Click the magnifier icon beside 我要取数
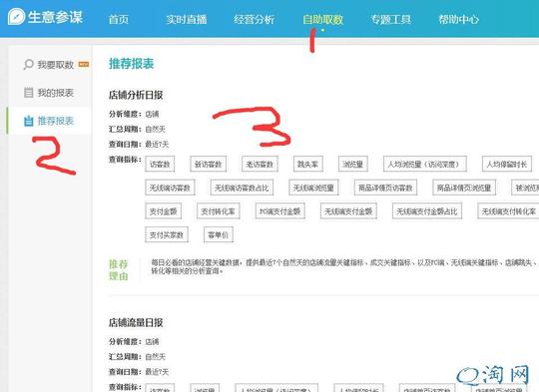The image size is (539, 392). [28, 64]
